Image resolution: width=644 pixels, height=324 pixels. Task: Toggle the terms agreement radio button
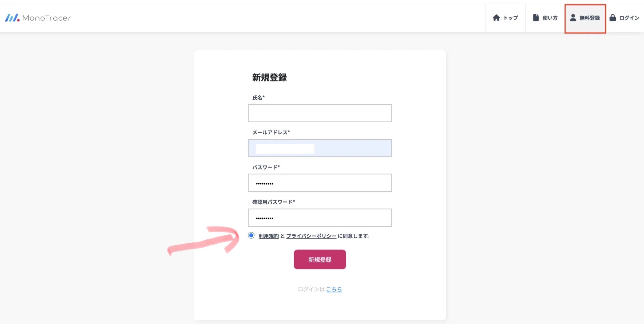(251, 235)
